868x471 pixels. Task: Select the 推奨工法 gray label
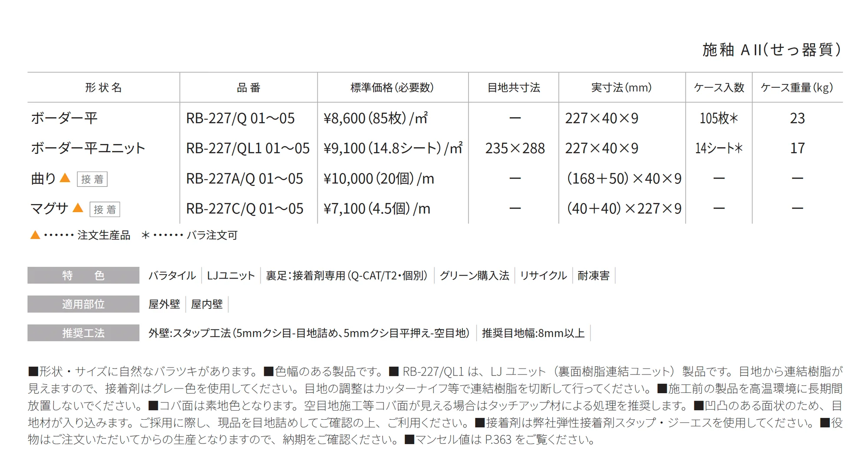pos(83,333)
